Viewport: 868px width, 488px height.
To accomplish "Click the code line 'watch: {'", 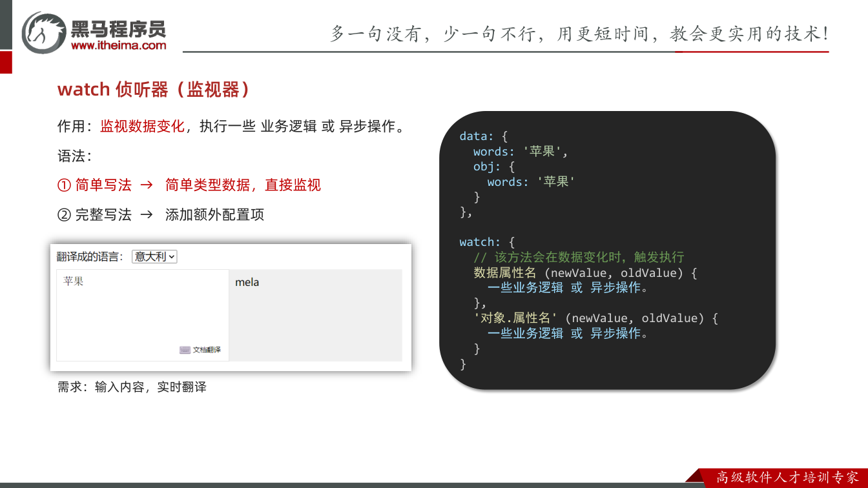I will click(487, 242).
